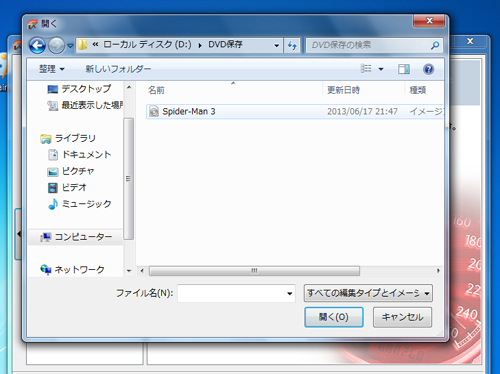Toggle the preview pane icon
This screenshot has width=500, height=374.
pos(404,69)
